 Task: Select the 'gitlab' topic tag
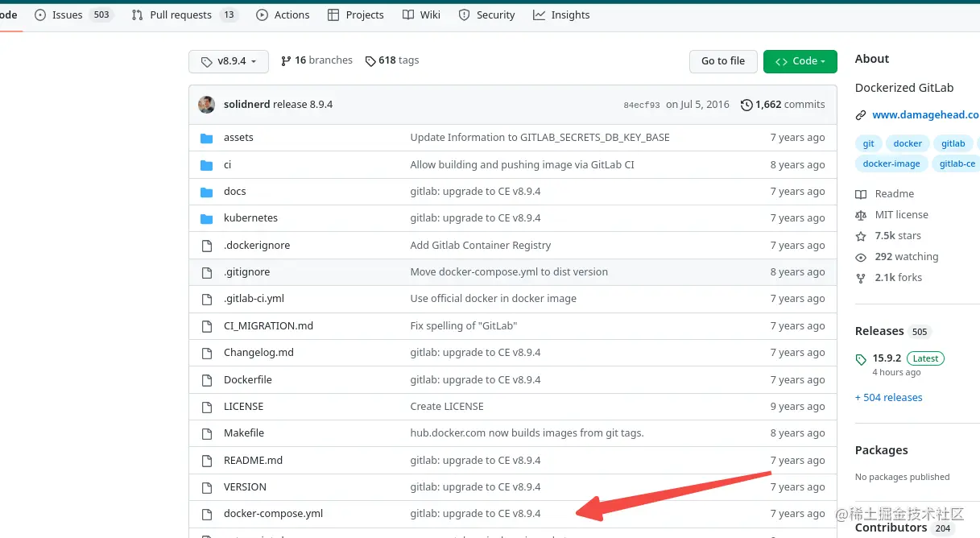point(953,143)
